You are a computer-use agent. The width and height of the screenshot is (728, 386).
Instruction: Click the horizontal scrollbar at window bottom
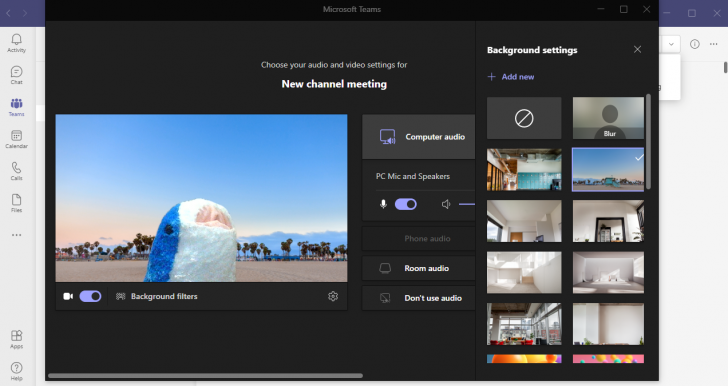click(205, 375)
